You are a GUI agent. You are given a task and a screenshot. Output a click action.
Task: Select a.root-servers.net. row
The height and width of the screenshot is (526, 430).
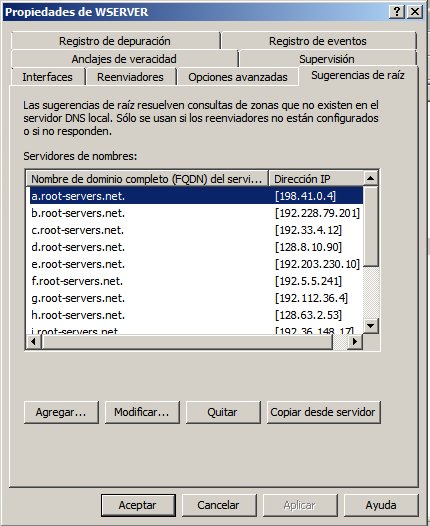coord(196,196)
